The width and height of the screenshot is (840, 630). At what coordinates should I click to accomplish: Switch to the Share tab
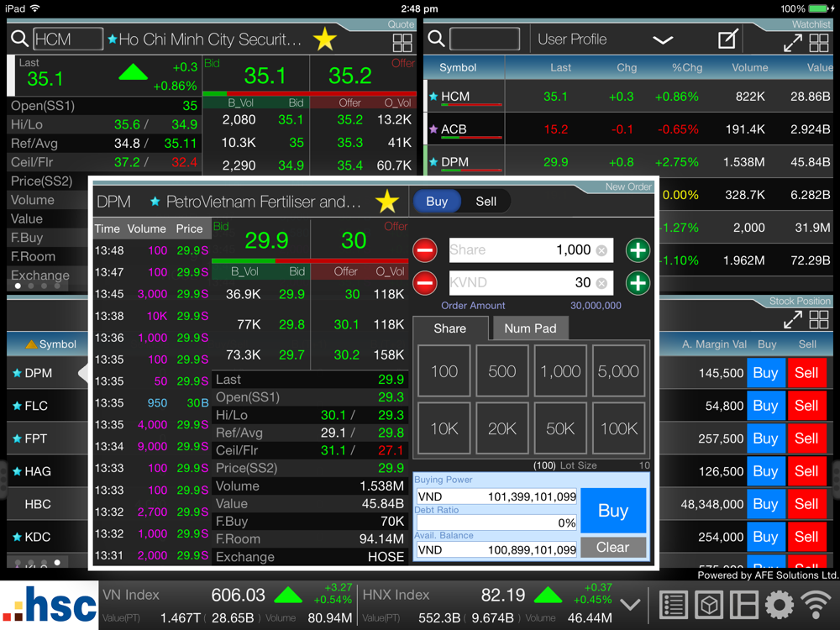(x=450, y=328)
